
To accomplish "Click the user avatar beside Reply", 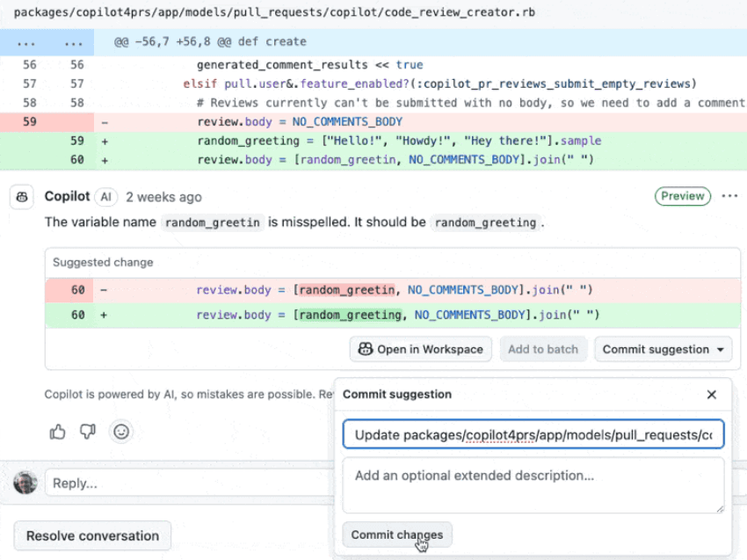I will (x=25, y=483).
